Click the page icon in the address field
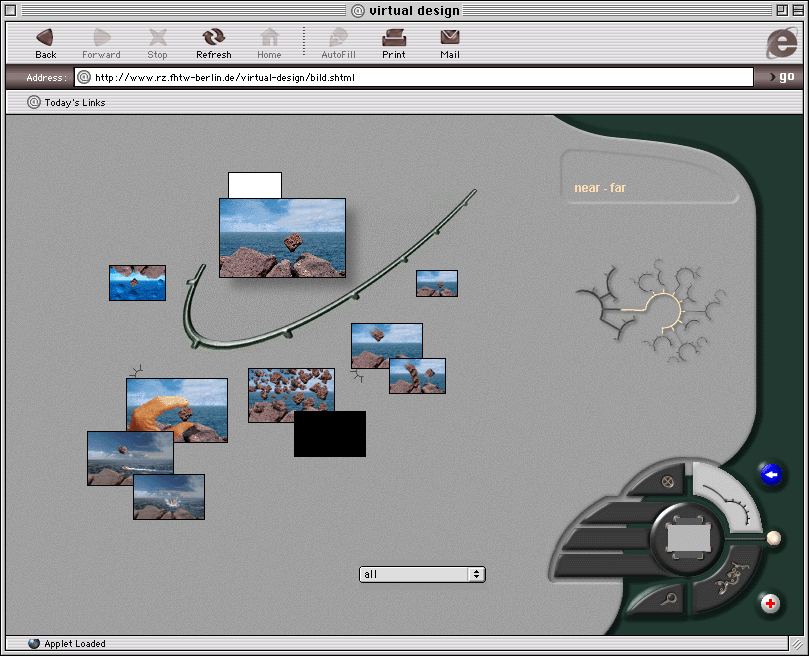The width and height of the screenshot is (809, 656). click(x=84, y=77)
